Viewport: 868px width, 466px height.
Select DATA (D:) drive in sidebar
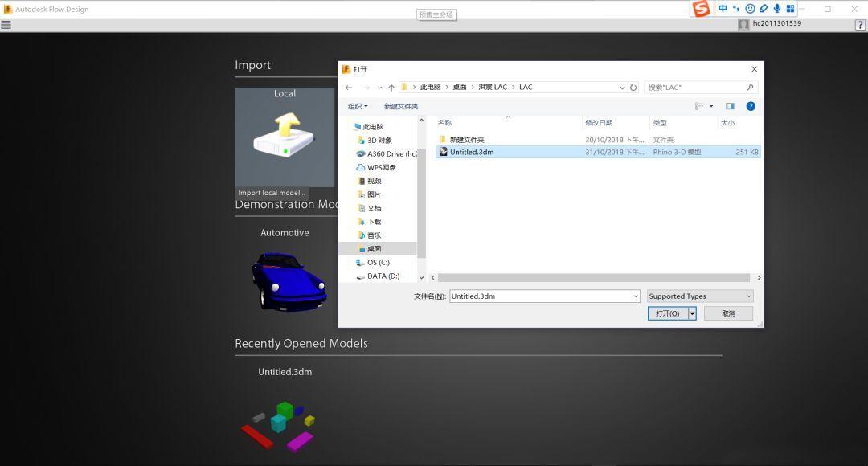point(383,276)
